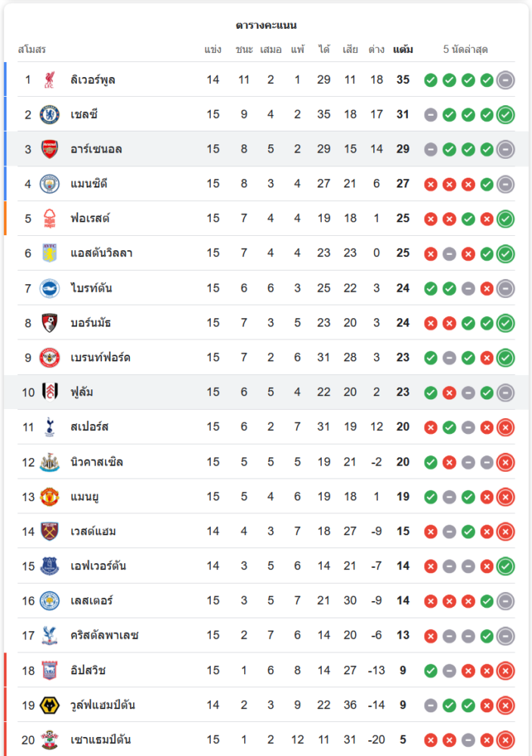Click the Manchester United crest icon
Viewport: 532px width, 756px height.
coord(49,497)
